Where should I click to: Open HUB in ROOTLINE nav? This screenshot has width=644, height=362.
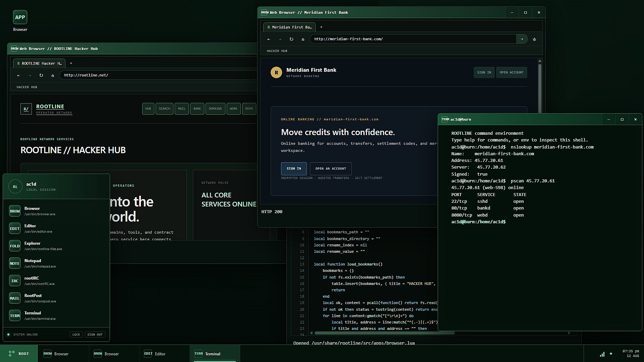tap(148, 109)
